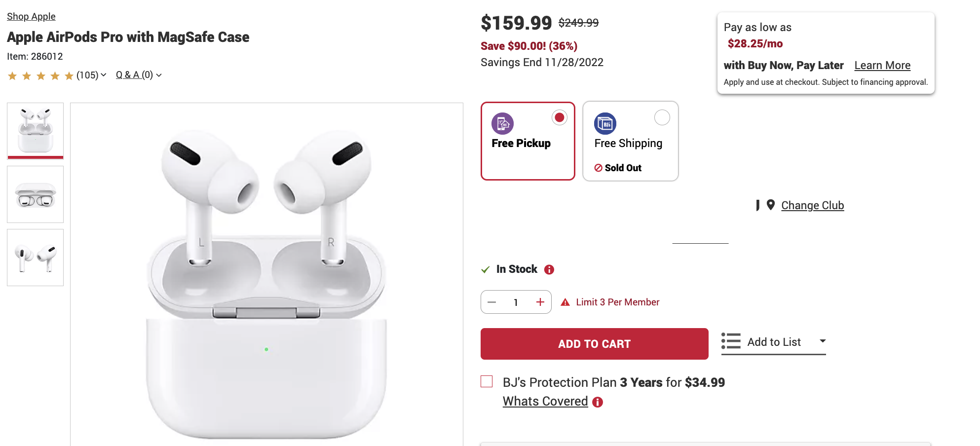Click the In Stock info icon
Viewport: 980px width, 446px height.
point(549,269)
